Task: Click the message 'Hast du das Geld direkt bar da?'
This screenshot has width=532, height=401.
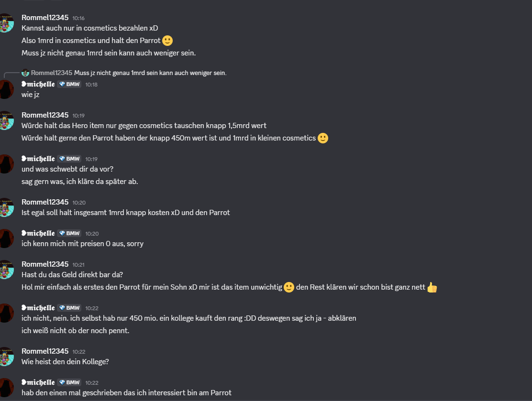Action: [x=72, y=275]
